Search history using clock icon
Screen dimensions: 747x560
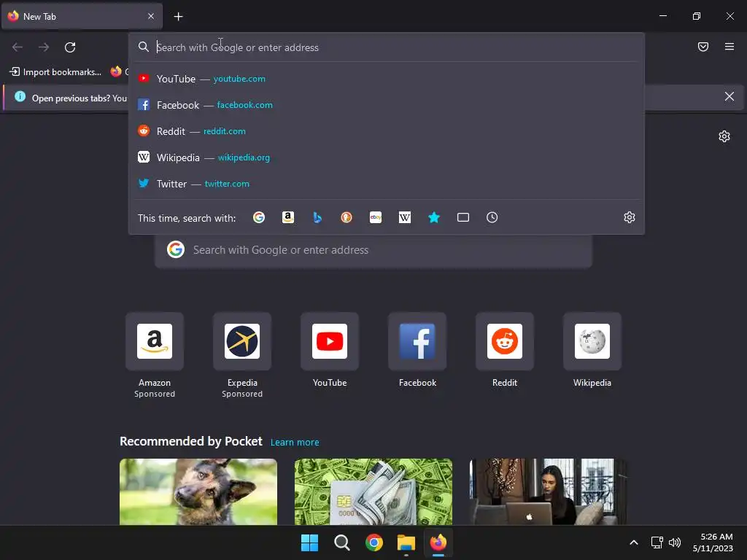tap(492, 217)
